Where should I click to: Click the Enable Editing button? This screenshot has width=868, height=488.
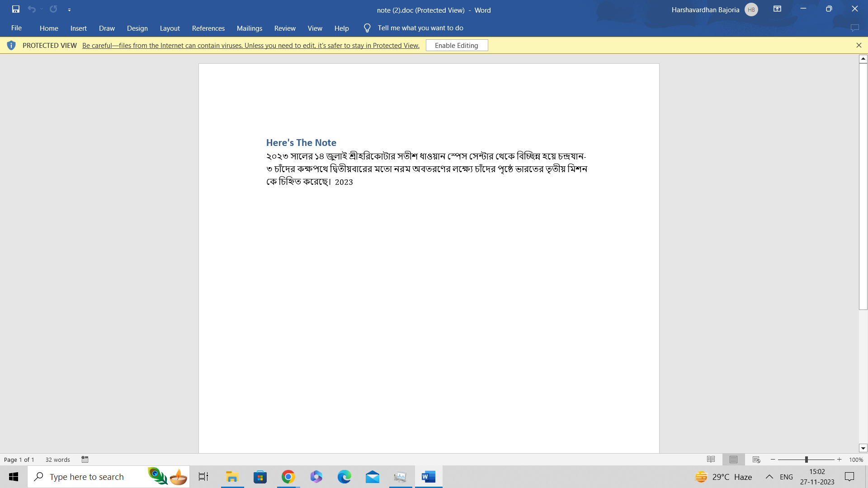(x=457, y=45)
